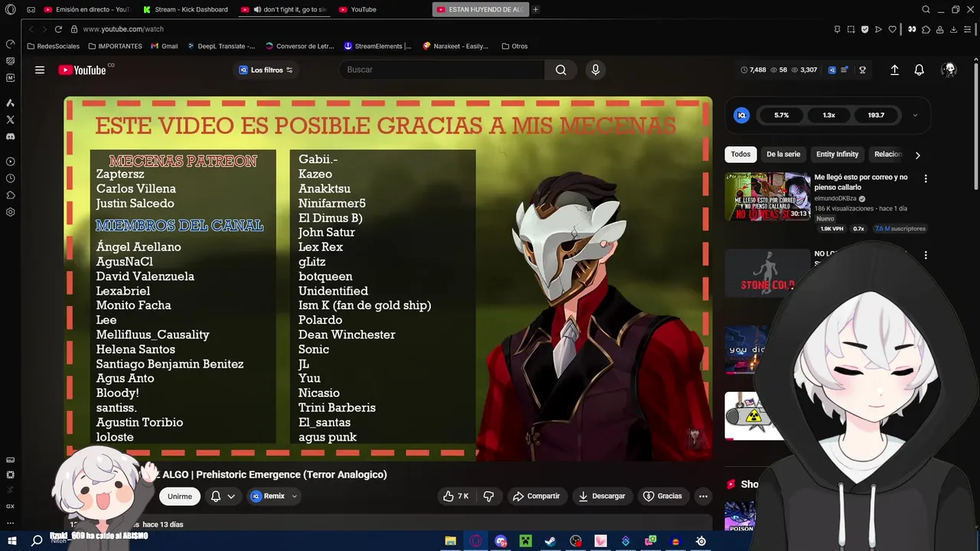This screenshot has height=551, width=980.
Task: Click the Compartir button
Action: [x=536, y=496]
